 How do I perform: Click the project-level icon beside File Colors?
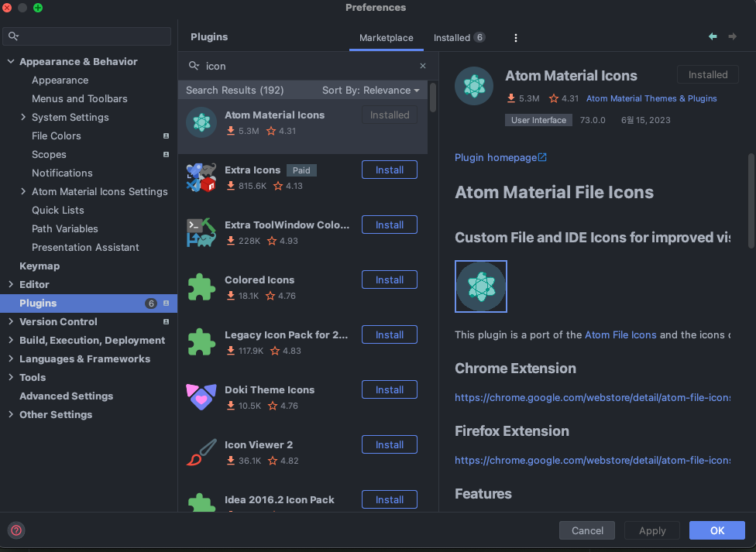click(166, 136)
